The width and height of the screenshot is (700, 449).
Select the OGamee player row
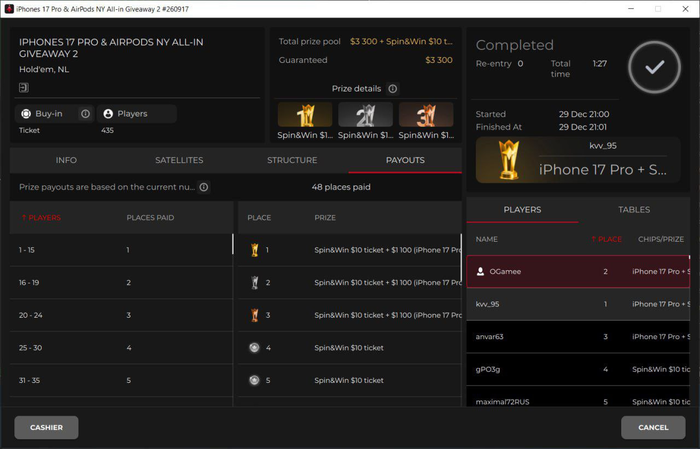pos(578,271)
